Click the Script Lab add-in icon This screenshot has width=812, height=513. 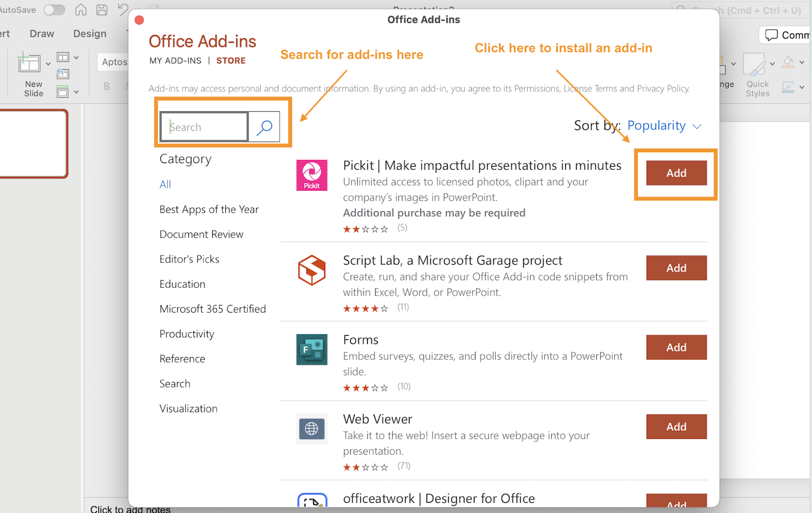pos(312,270)
